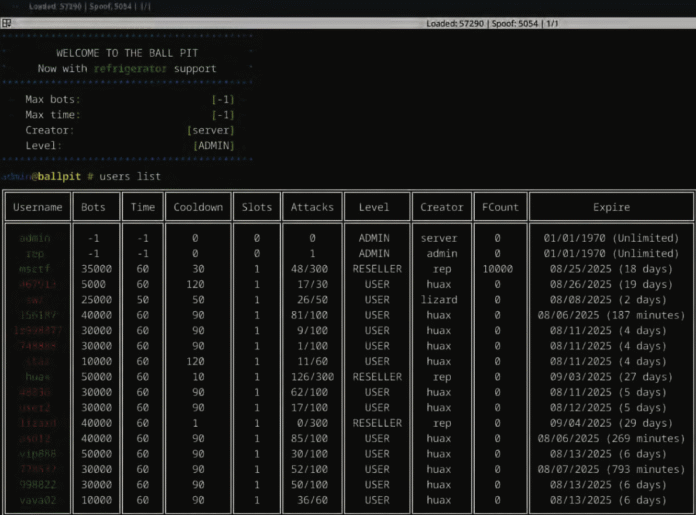Click the '11/60' attacks value
This screenshot has width=696, height=515.
click(312, 362)
